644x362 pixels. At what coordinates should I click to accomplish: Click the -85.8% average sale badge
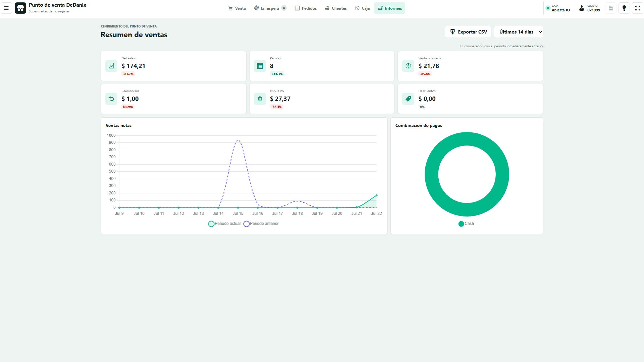click(425, 74)
